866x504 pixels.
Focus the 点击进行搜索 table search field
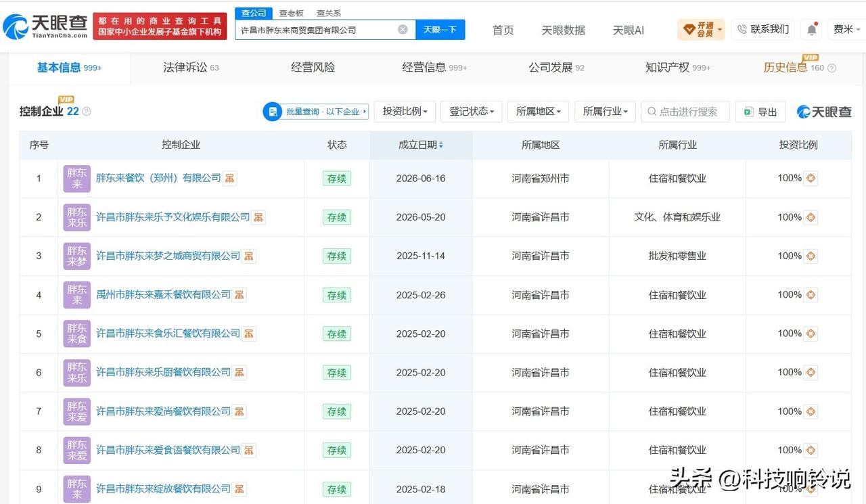click(x=685, y=112)
